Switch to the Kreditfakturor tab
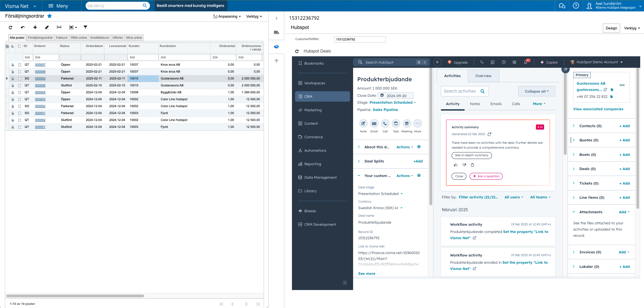Screen dimensions: 644x308 100,38
